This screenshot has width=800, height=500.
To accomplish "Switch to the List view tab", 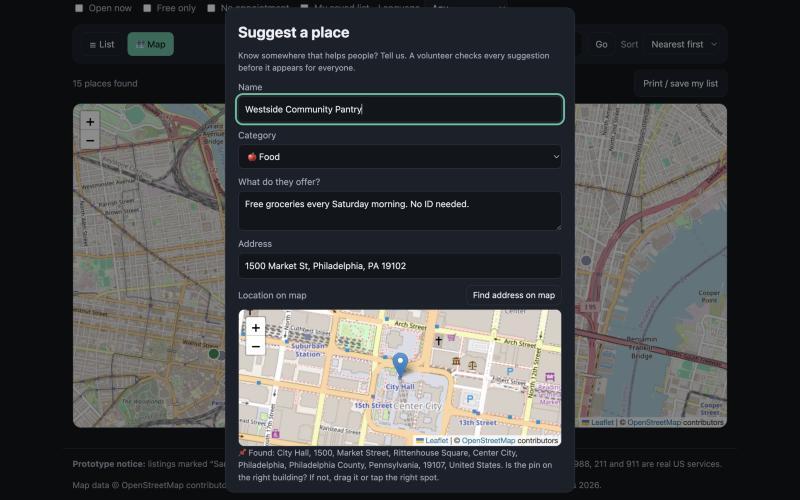I will point(102,44).
